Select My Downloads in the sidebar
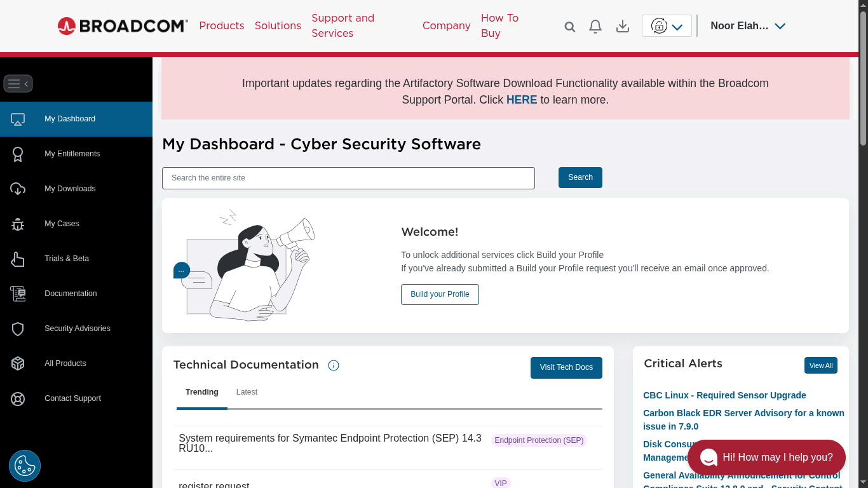The image size is (868, 488). [x=70, y=188]
